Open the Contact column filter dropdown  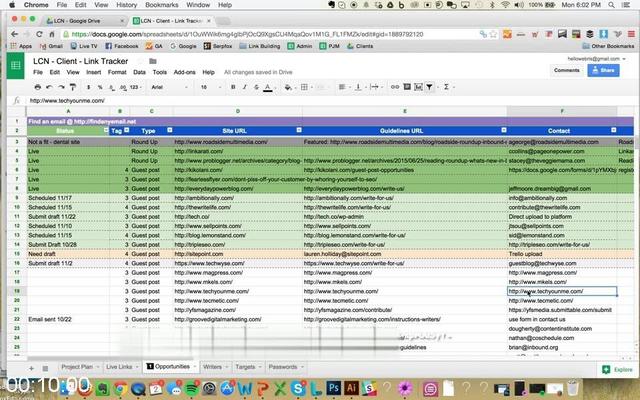pyautogui.click(x=613, y=130)
